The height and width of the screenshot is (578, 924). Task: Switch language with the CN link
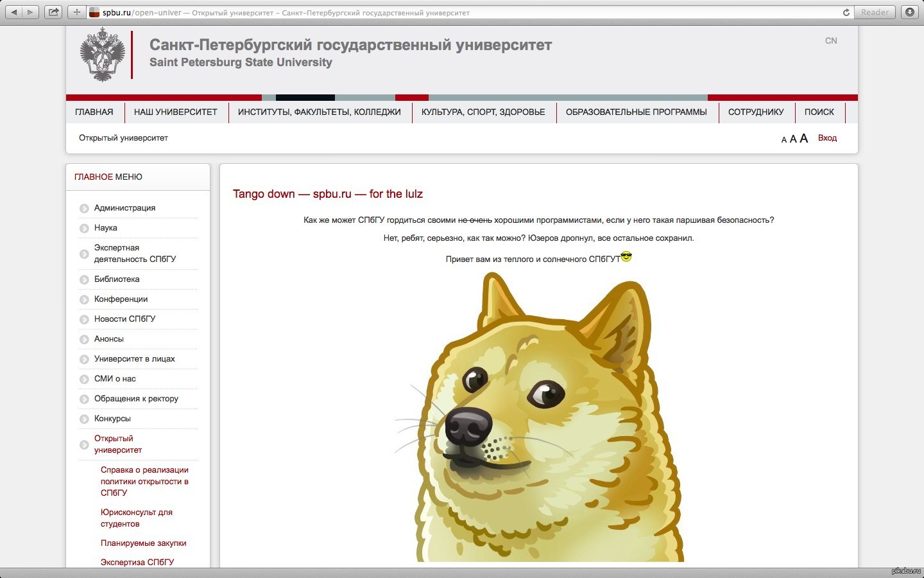coord(831,40)
